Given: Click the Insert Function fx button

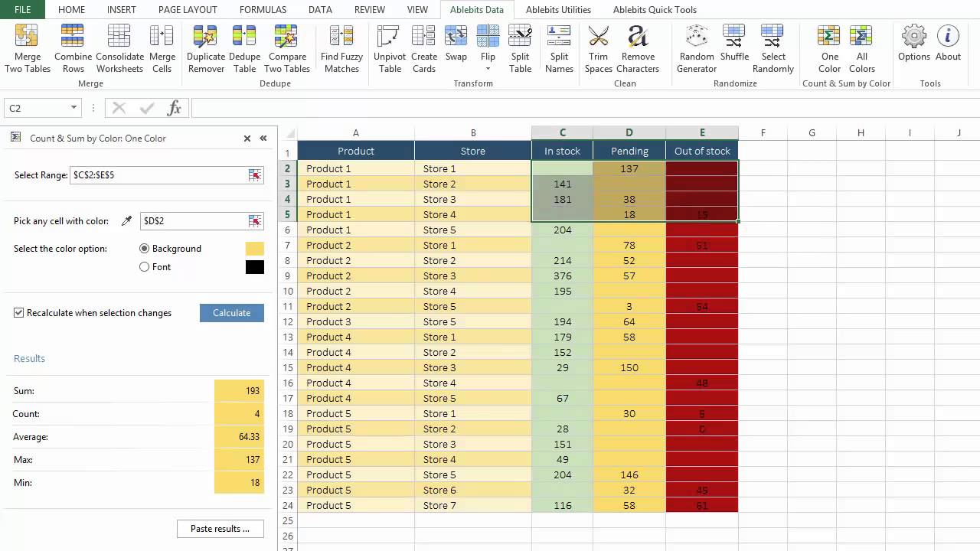Looking at the screenshot, I should point(175,108).
